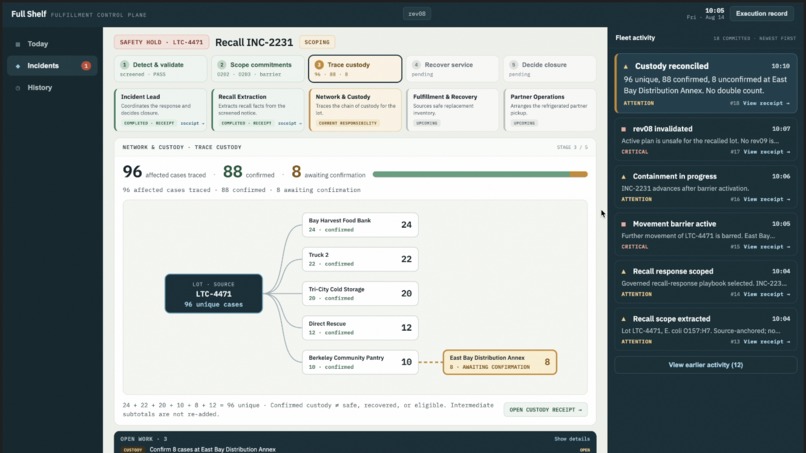View receipt #13 for Recall scope extracted
This screenshot has width=806, height=453.
click(x=766, y=342)
